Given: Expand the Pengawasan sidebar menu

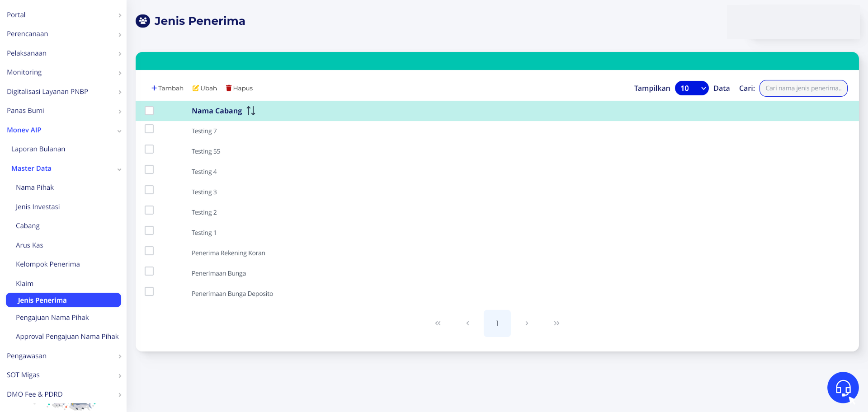Looking at the screenshot, I should click(63, 356).
